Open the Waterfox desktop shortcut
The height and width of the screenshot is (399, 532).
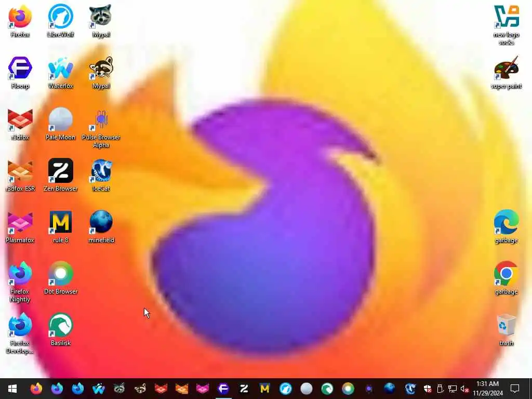tap(61, 72)
